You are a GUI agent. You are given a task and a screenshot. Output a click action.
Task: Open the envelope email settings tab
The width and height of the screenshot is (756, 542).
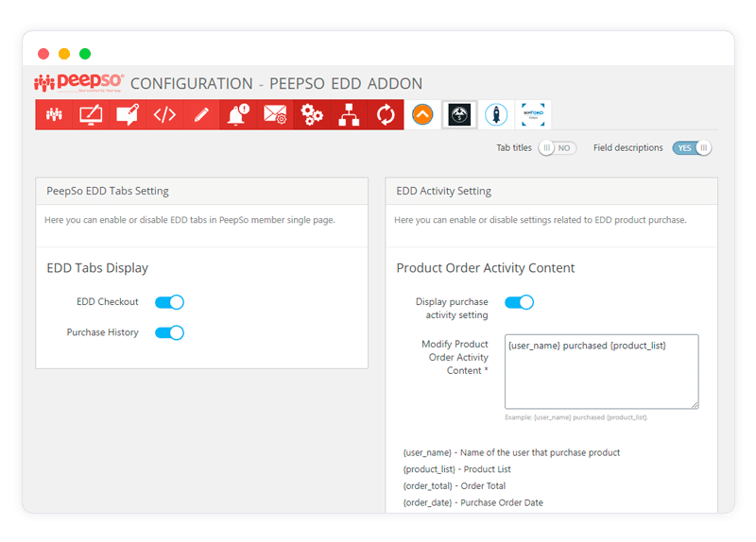[x=275, y=114]
